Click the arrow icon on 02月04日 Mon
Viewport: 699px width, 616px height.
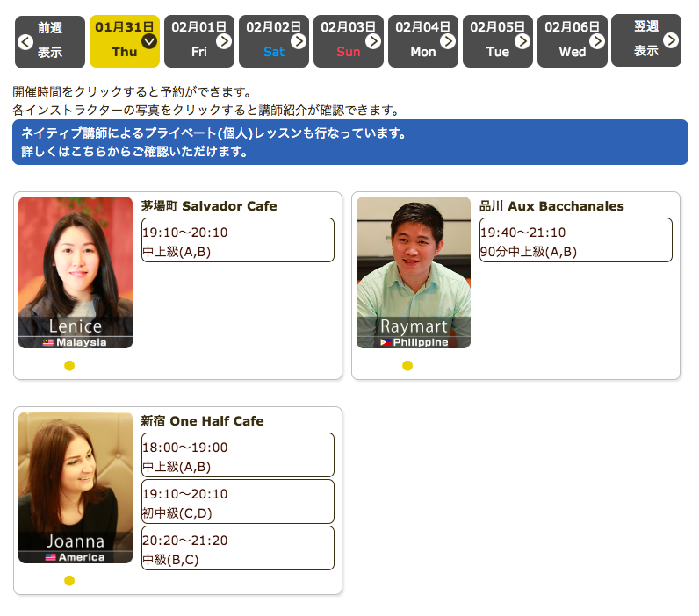(448, 40)
